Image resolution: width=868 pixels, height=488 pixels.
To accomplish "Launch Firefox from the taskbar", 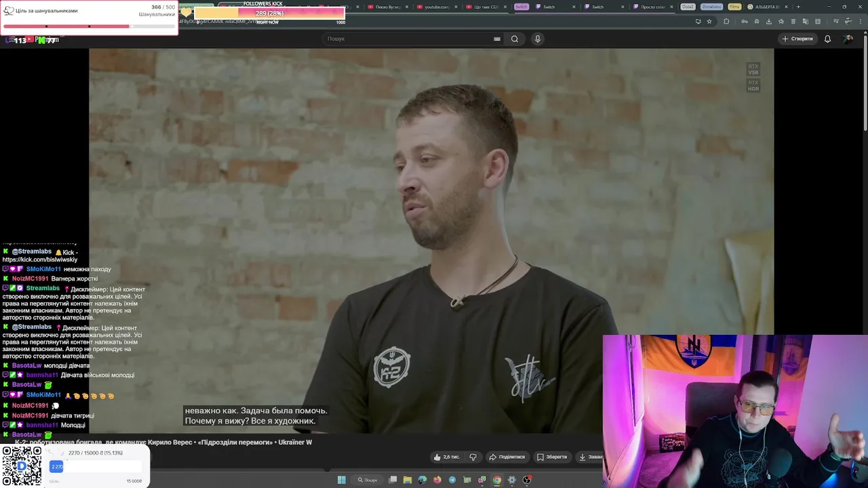I will [x=437, y=480].
